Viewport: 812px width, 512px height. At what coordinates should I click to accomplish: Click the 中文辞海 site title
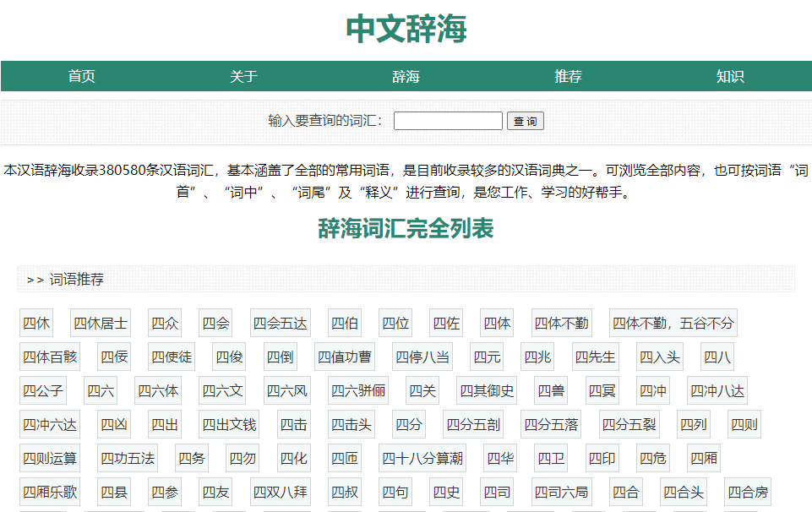pos(406,27)
